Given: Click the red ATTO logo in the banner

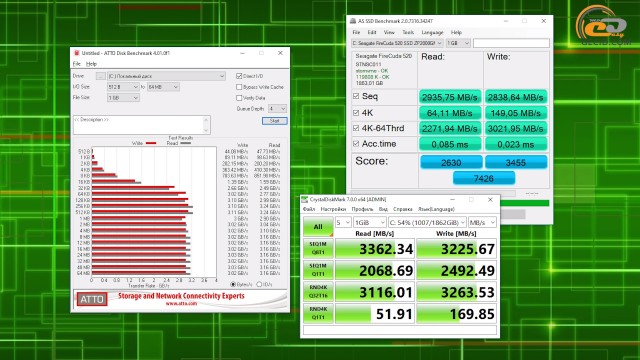Looking at the screenshot, I should coord(92,299).
